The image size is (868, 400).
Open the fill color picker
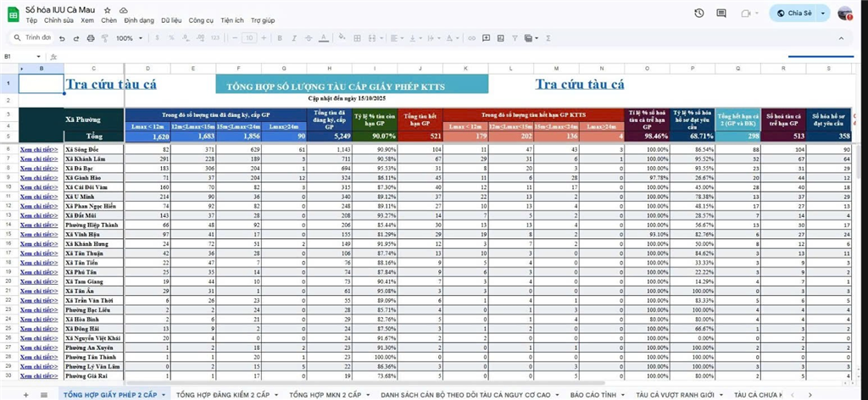[339, 38]
